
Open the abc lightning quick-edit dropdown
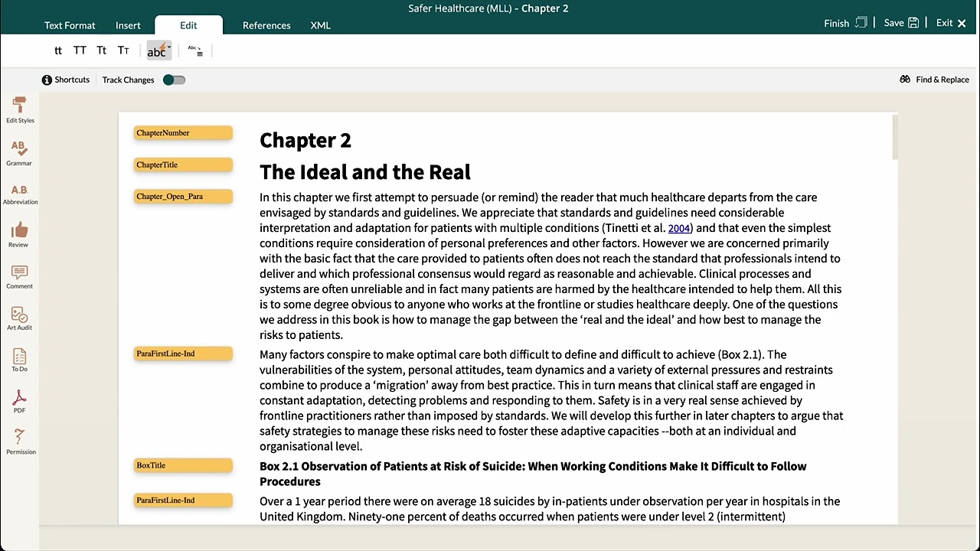point(158,51)
